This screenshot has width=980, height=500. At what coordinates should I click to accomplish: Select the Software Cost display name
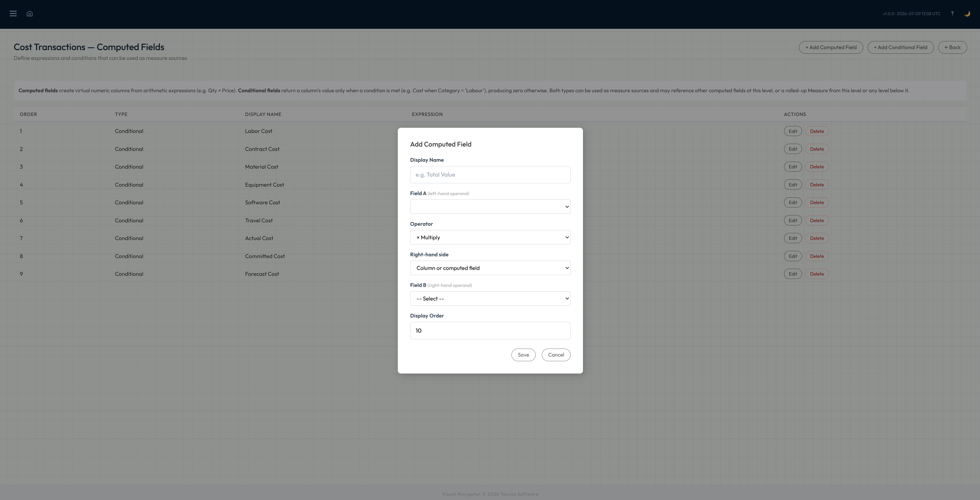(x=263, y=203)
